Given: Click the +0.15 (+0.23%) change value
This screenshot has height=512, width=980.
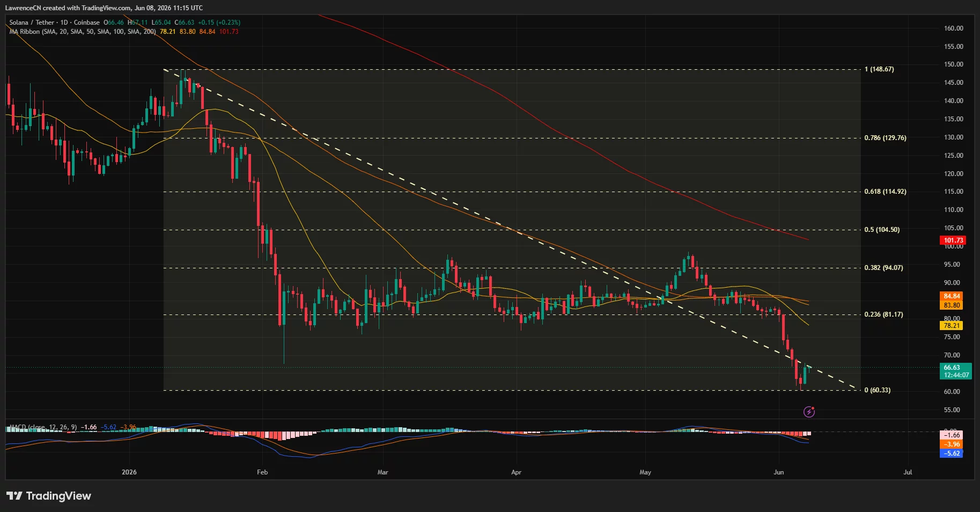Looking at the screenshot, I should point(219,23).
